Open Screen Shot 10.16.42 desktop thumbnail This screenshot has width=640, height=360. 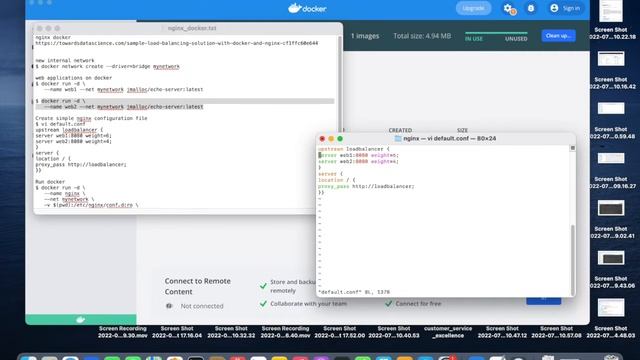pyautogui.click(x=611, y=59)
